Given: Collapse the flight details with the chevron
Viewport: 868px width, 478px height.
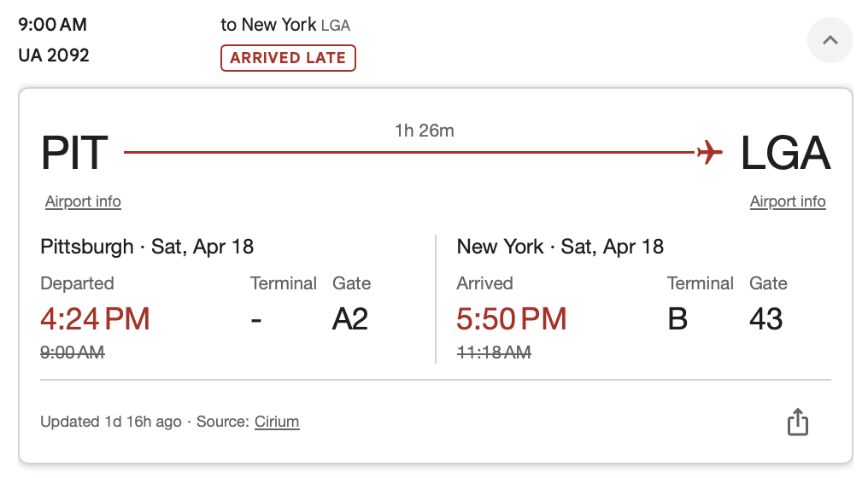Looking at the screenshot, I should [830, 40].
